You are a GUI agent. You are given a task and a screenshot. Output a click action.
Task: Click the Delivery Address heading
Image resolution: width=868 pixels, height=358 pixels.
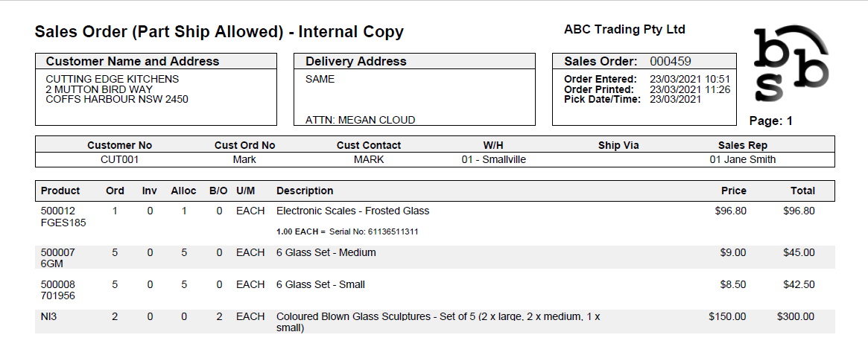click(x=355, y=62)
